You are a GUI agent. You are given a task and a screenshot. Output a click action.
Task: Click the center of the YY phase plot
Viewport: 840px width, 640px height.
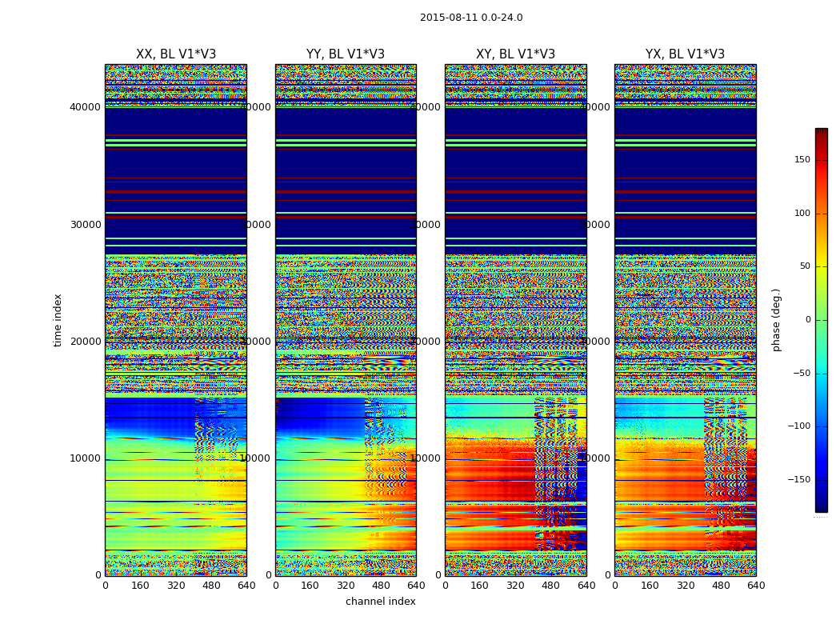pos(346,320)
